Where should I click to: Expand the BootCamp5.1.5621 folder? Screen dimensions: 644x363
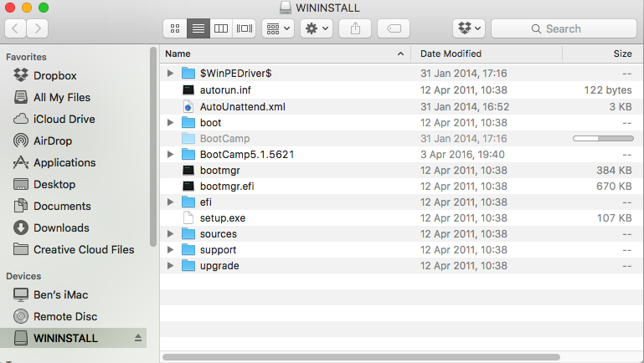170,154
